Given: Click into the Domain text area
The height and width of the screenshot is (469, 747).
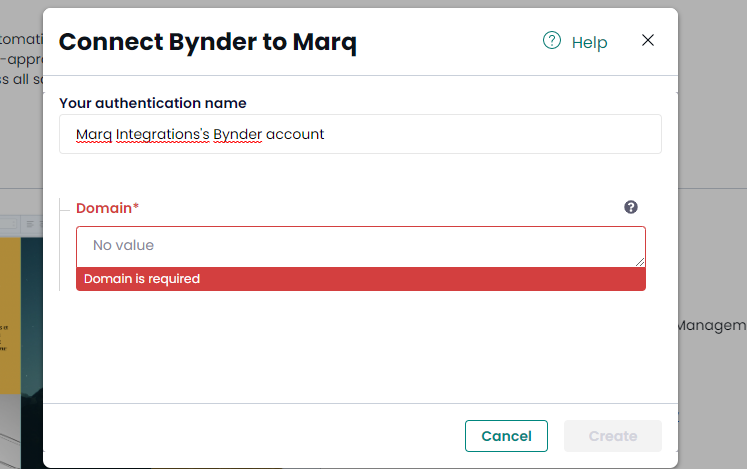Looking at the screenshot, I should pyautogui.click(x=361, y=247).
